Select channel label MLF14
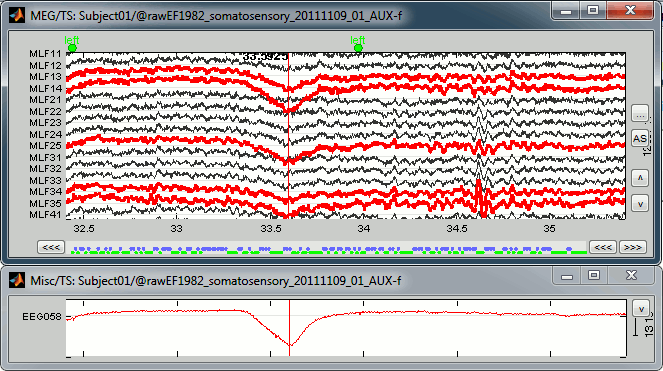 tap(45, 88)
